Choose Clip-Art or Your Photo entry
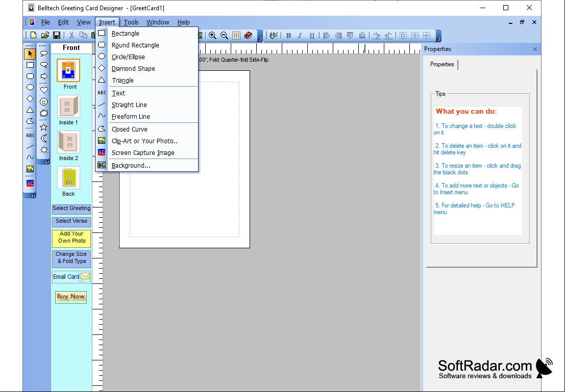565x392 pixels. 146,141
